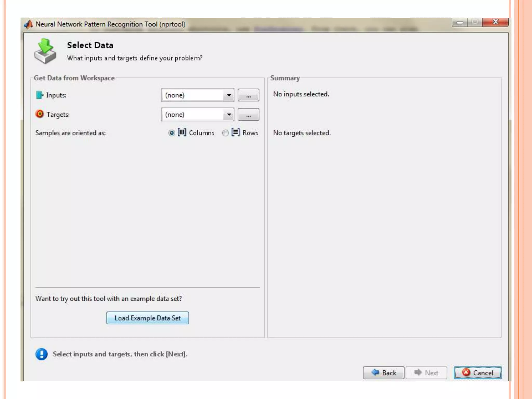Image resolution: width=532 pixels, height=399 pixels.
Task: Click the Rows matrix icon
Action: click(235, 132)
